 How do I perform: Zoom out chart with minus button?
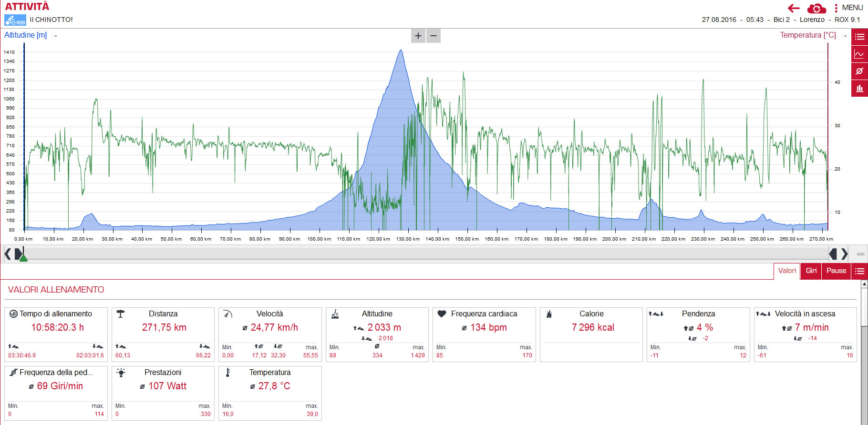pyautogui.click(x=434, y=36)
